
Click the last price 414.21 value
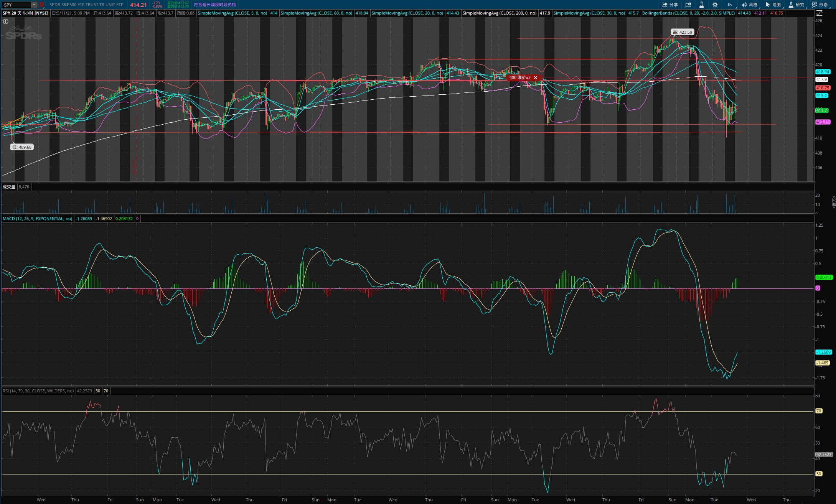[138, 5]
